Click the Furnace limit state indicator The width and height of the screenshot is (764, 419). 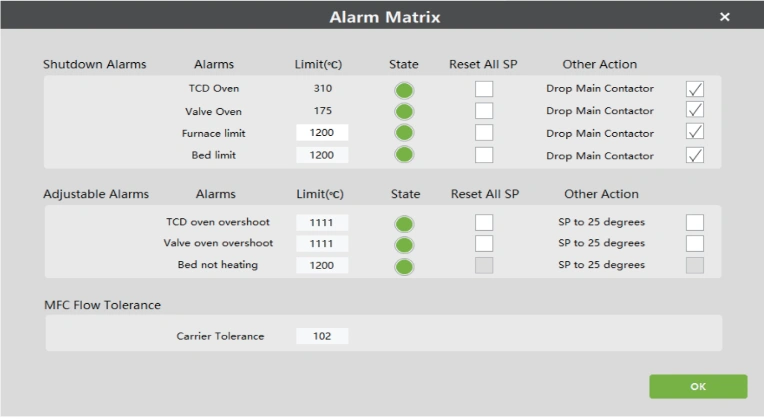[405, 134]
